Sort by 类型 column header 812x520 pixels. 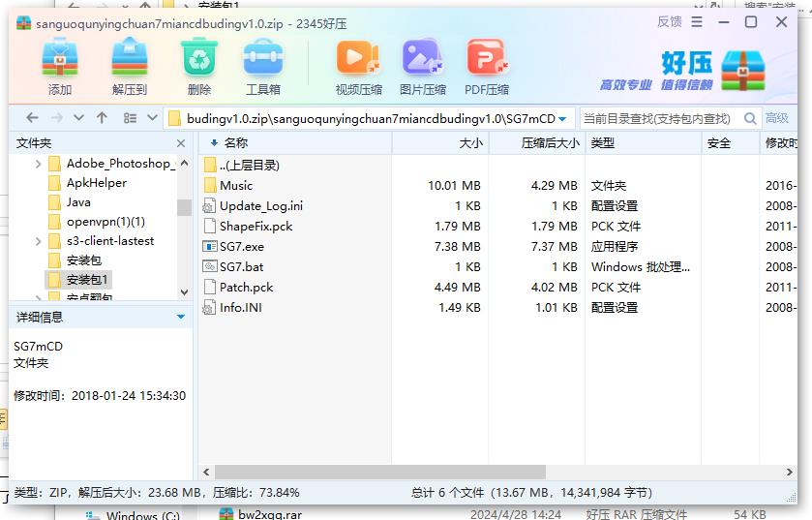(644, 143)
